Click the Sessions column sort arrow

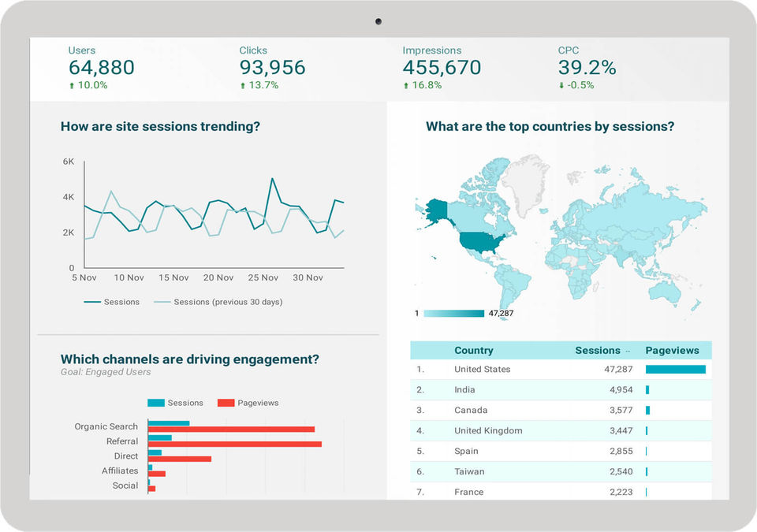click(x=628, y=351)
